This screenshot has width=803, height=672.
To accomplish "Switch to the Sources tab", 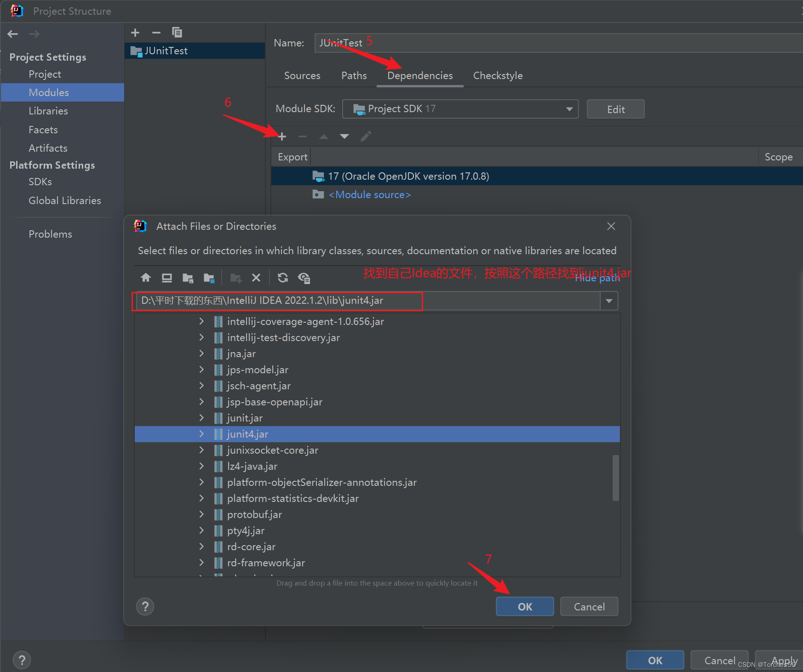I will point(302,75).
